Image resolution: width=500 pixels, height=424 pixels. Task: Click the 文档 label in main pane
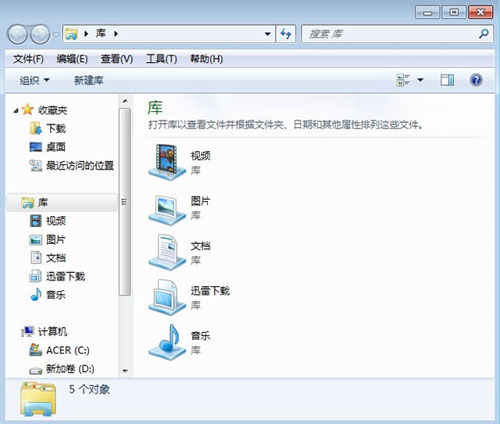(x=200, y=246)
